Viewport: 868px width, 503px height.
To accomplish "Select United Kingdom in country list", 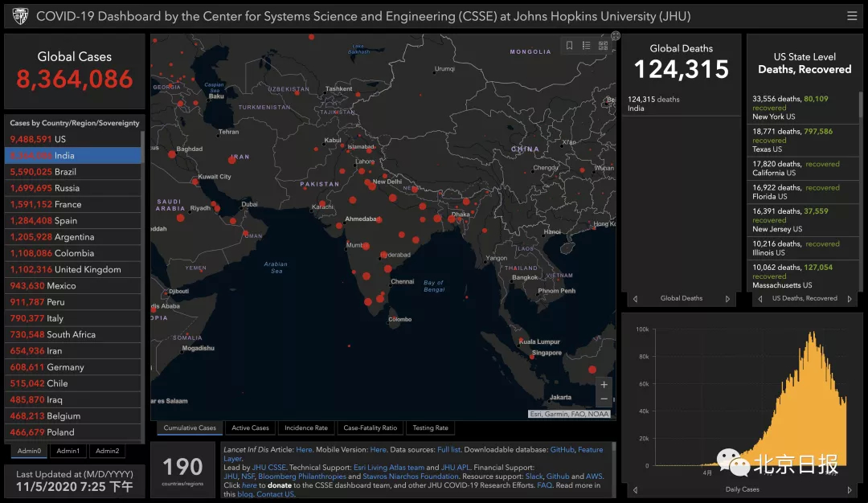I will pos(72,269).
